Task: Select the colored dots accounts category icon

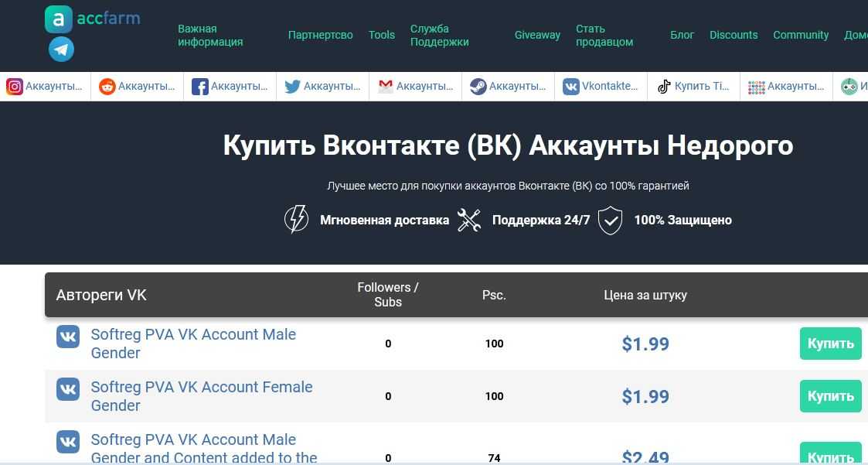Action: point(756,87)
